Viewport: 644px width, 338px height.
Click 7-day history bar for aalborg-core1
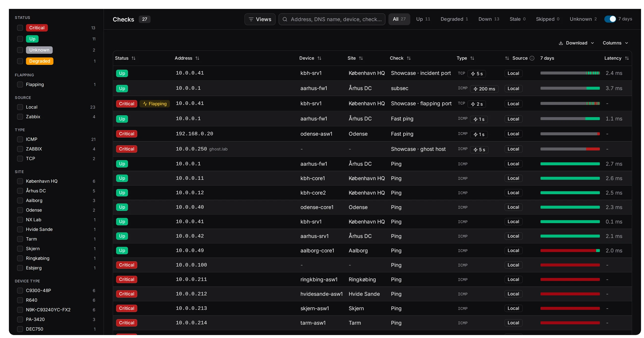tap(570, 251)
